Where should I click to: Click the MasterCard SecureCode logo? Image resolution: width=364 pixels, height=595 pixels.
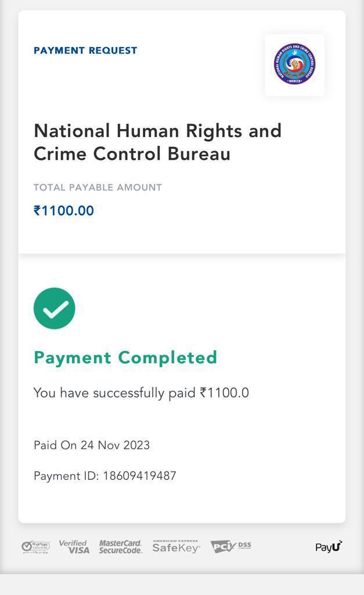[x=120, y=547]
